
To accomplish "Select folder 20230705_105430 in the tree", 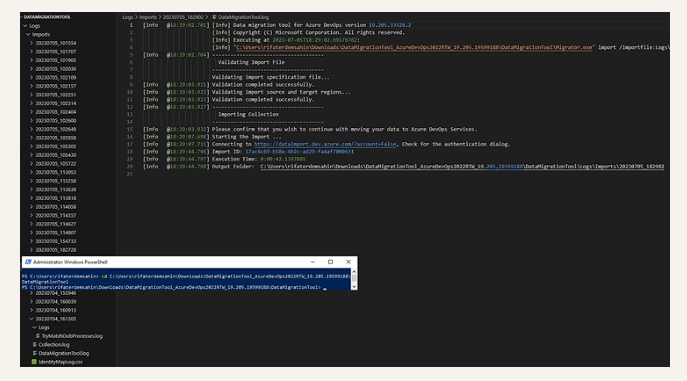I will (56, 155).
